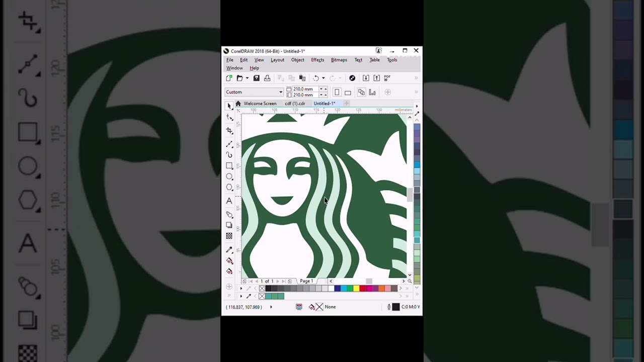This screenshot has height=362, width=644.
Task: Click the Import icon
Action: pyautogui.click(x=366, y=78)
